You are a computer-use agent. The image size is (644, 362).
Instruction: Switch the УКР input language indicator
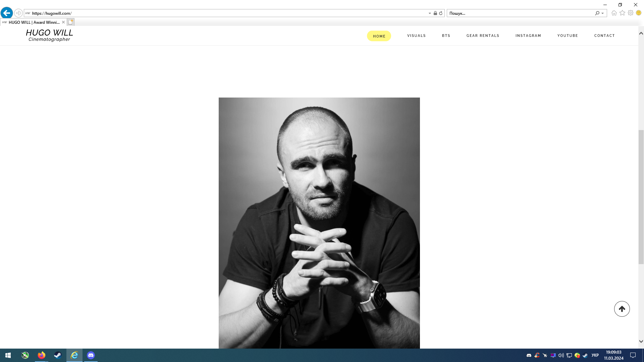coord(595,355)
